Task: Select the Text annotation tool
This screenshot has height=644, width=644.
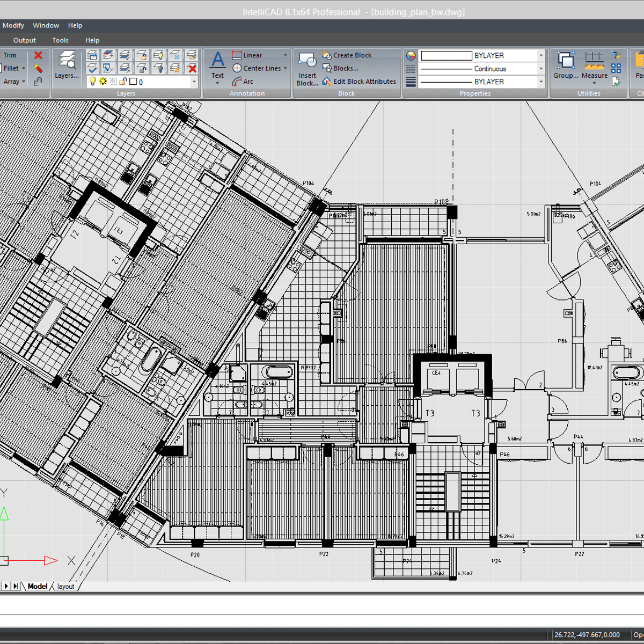Action: (217, 65)
